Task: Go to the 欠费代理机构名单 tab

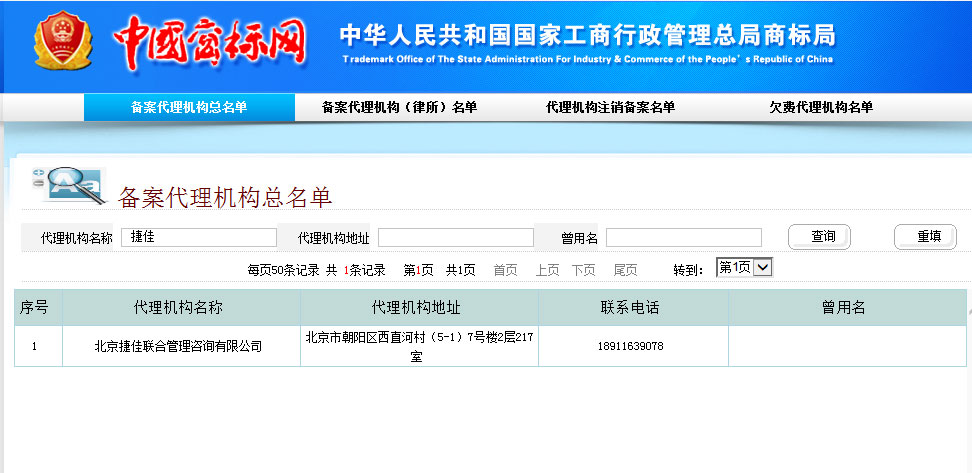Action: click(x=821, y=107)
